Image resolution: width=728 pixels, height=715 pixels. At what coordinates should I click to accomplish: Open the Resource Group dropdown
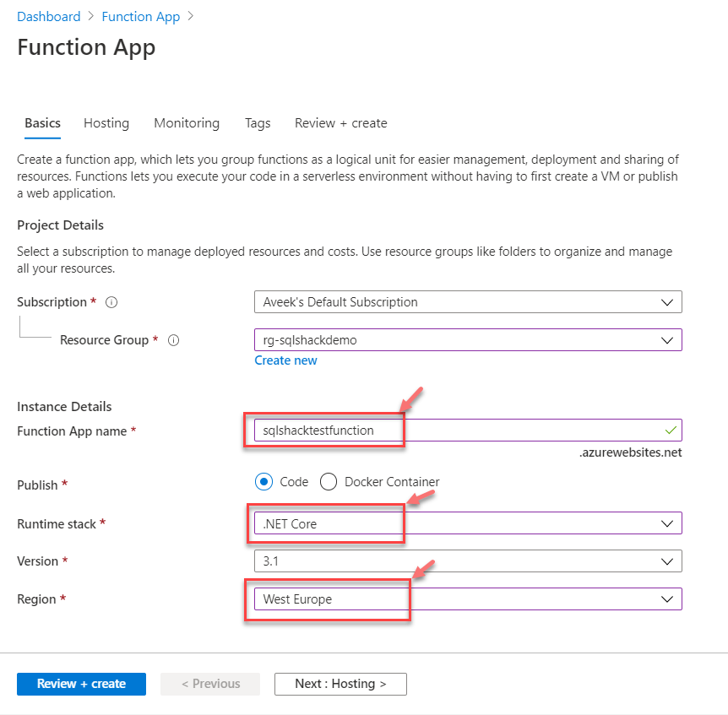pyautogui.click(x=468, y=339)
